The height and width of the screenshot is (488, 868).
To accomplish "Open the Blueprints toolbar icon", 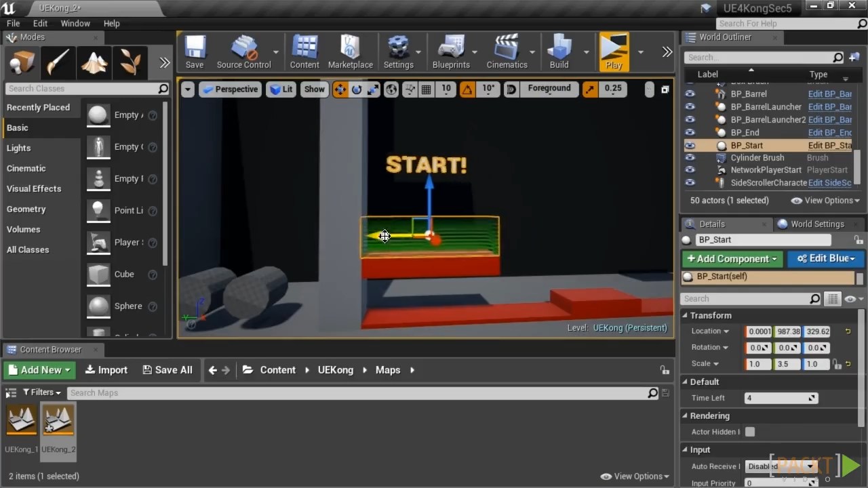I will pos(451,52).
